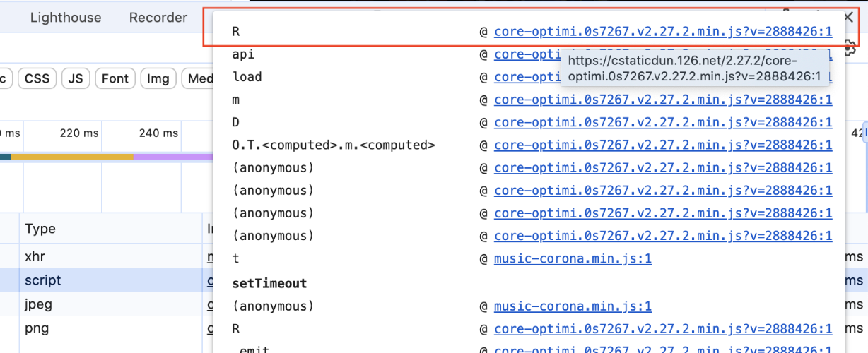Sort requests by the Type column header
Viewport: 868px width, 353px height.
pyautogui.click(x=40, y=229)
